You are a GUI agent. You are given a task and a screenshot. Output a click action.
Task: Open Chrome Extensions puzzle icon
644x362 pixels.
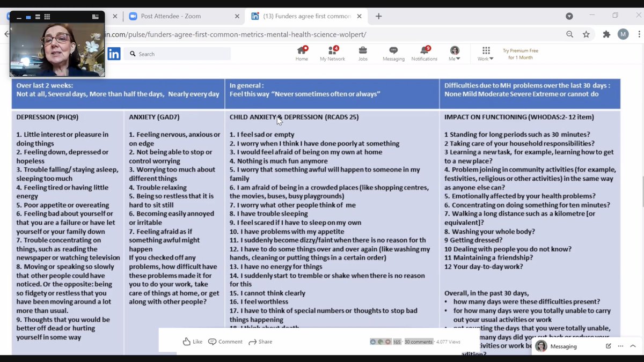tap(606, 34)
